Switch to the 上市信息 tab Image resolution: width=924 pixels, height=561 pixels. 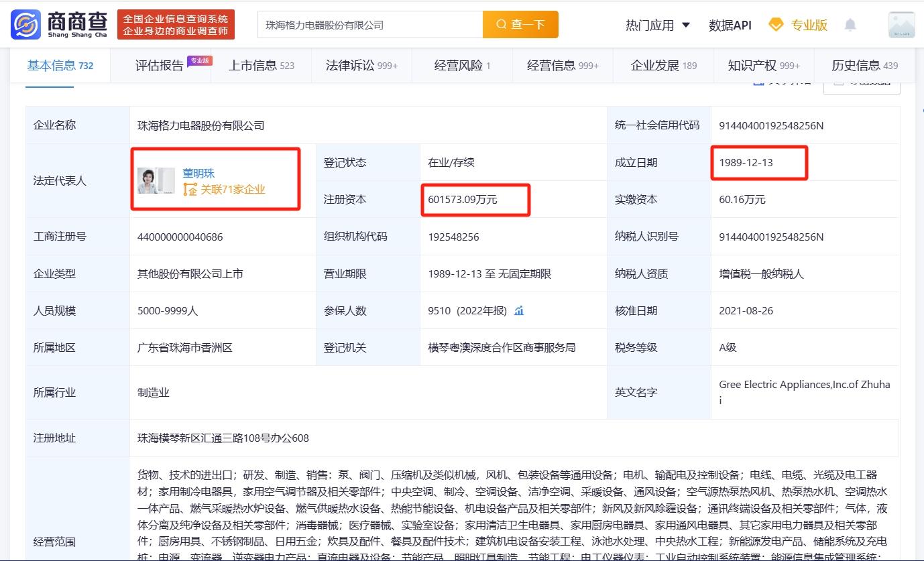point(261,65)
